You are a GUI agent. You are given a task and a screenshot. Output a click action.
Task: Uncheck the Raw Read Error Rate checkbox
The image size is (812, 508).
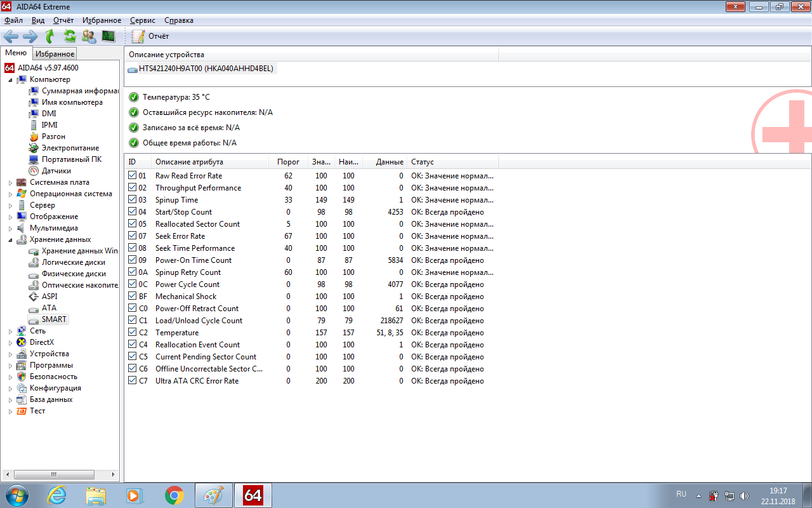(x=132, y=175)
